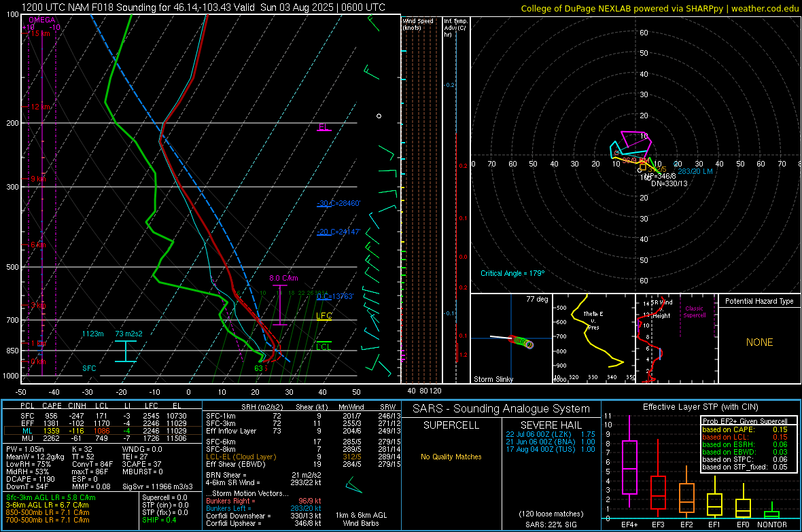
Task: Click the 0 C=13763' height label
Action: click(335, 296)
